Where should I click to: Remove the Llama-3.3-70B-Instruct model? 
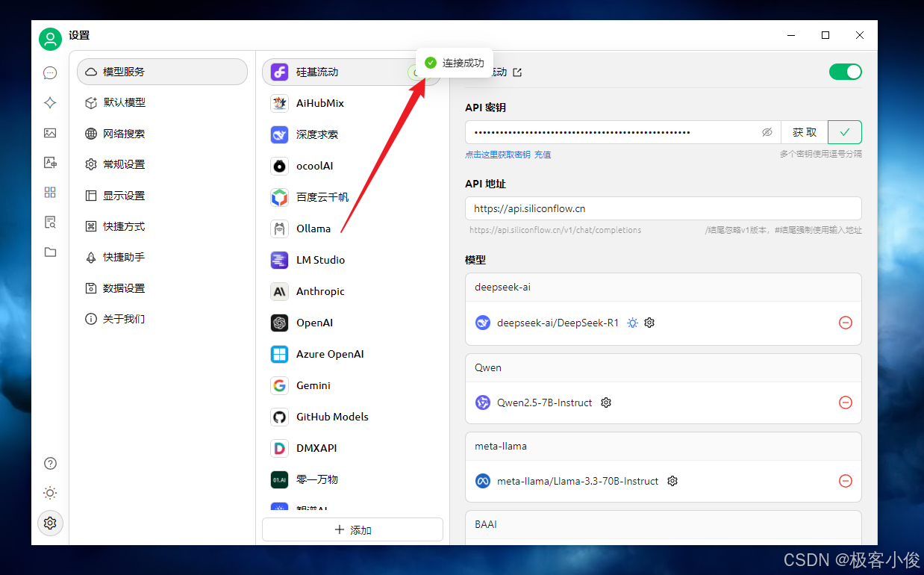(846, 481)
